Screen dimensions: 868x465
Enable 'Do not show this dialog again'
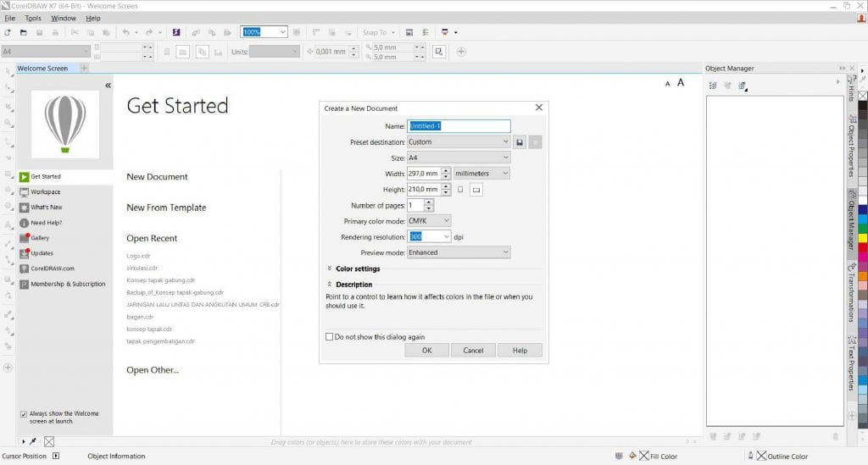point(330,336)
